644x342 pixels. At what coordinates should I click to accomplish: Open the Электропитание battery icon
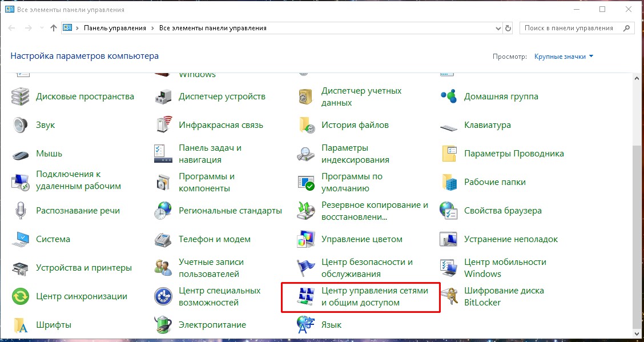pos(163,325)
